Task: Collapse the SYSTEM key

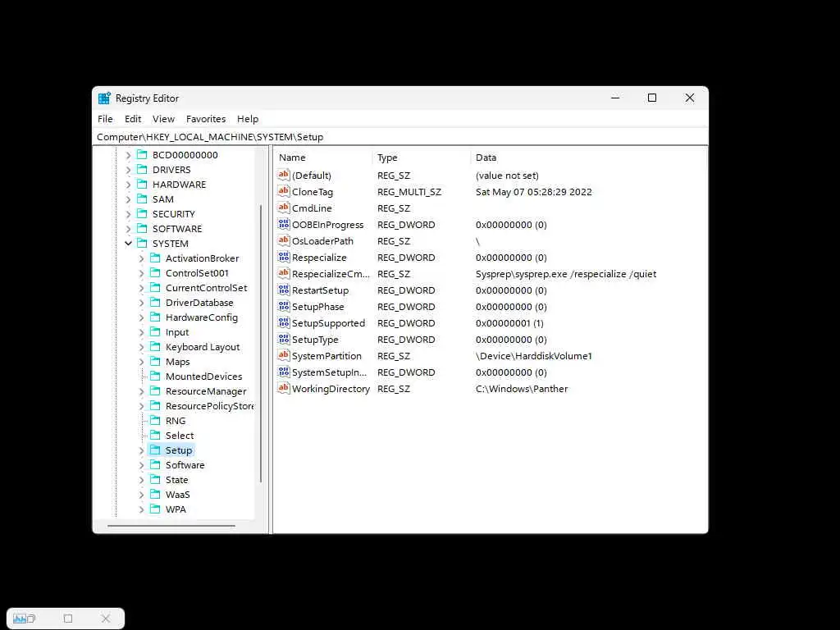Action: pyautogui.click(x=128, y=243)
